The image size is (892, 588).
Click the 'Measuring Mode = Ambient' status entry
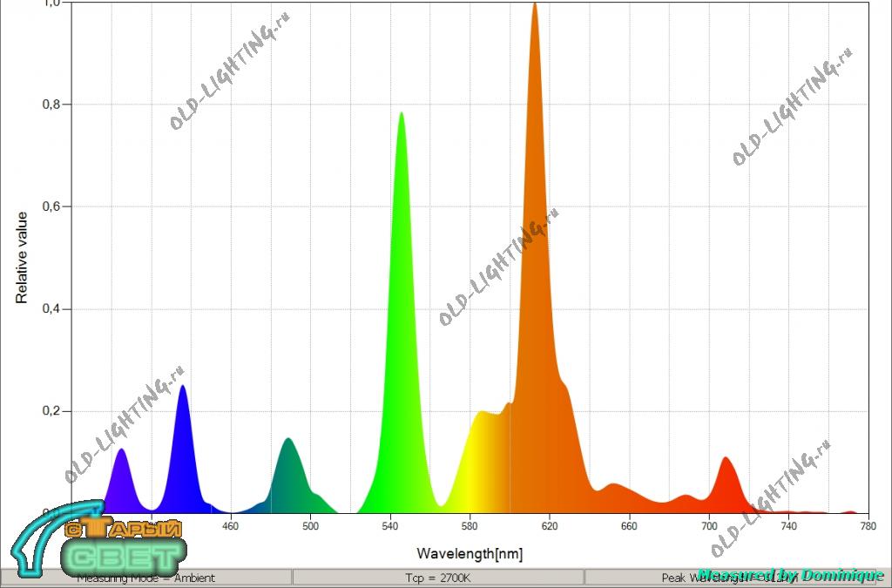(146, 578)
